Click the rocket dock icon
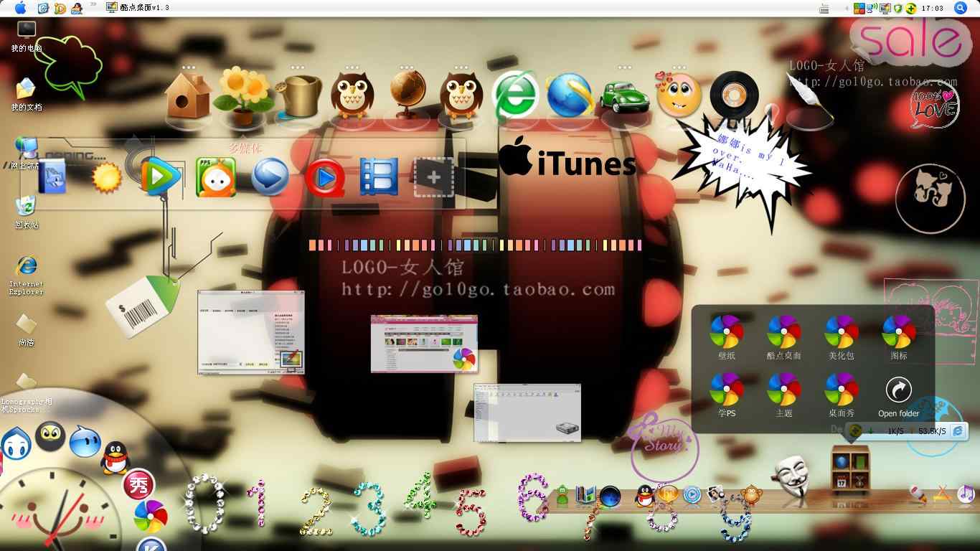The width and height of the screenshot is (980, 551). [x=918, y=493]
